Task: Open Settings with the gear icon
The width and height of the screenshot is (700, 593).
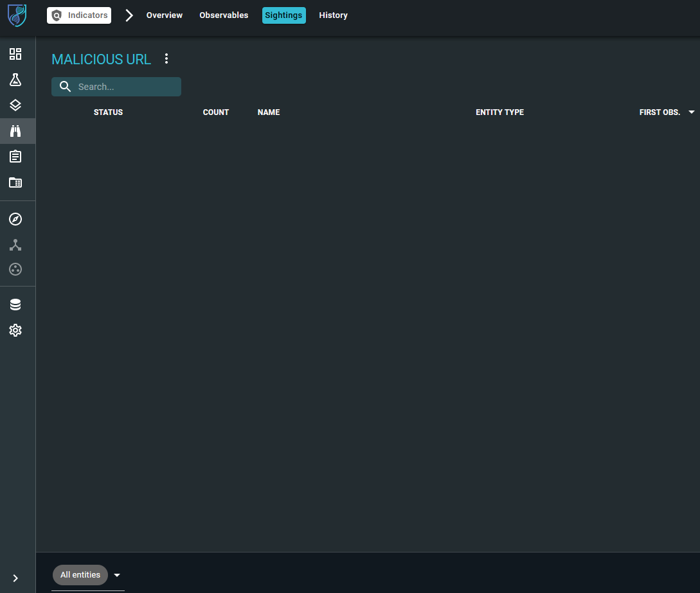Action: pyautogui.click(x=15, y=330)
